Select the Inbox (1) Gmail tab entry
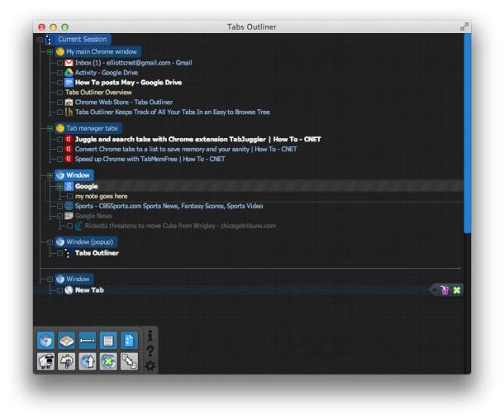 click(133, 63)
